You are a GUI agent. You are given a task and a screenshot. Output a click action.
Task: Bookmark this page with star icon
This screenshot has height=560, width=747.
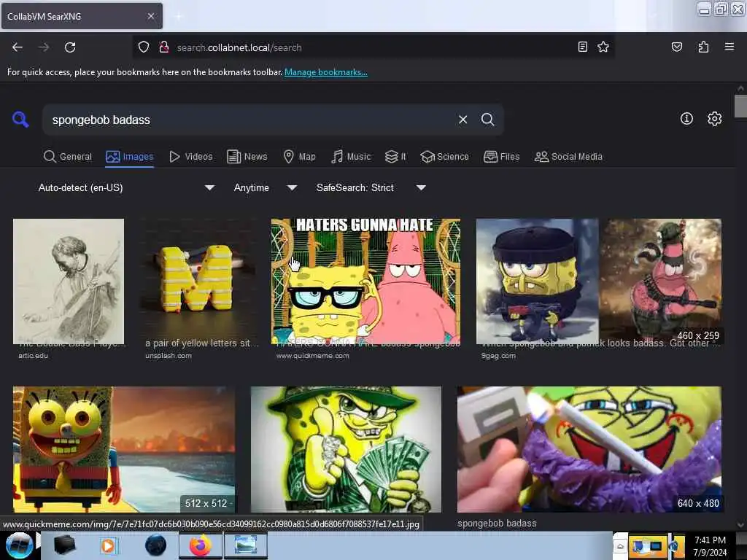(603, 47)
